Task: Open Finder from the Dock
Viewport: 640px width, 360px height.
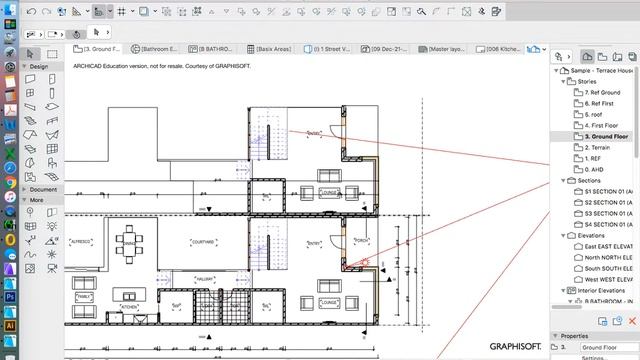Action: pos(10,10)
